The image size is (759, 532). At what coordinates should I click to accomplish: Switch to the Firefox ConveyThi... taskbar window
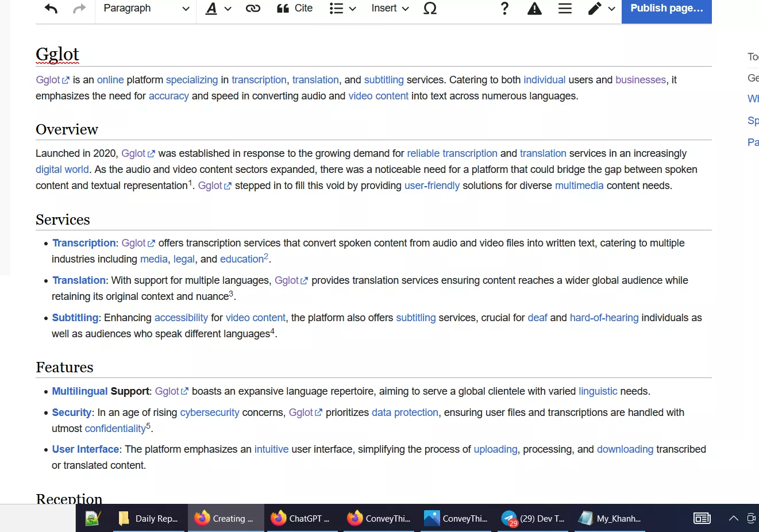click(379, 518)
